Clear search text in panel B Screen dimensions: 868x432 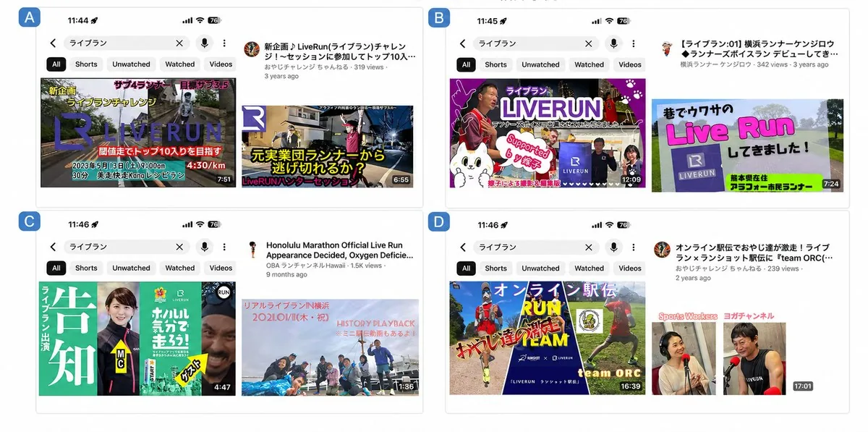pyautogui.click(x=589, y=43)
